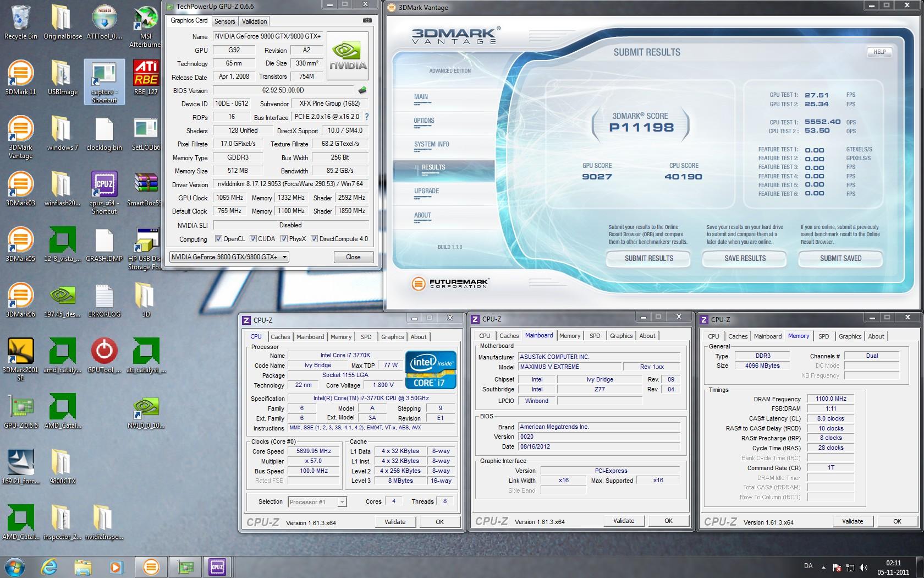Open Processor #1 selection dropdown
The height and width of the screenshot is (578, 924).
click(x=317, y=501)
